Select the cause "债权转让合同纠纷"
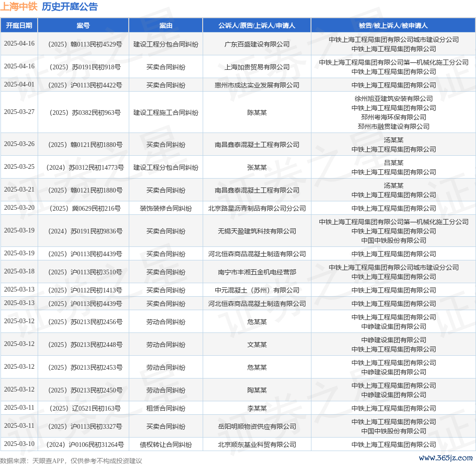Screen dimensions: 476x465 tap(166, 445)
